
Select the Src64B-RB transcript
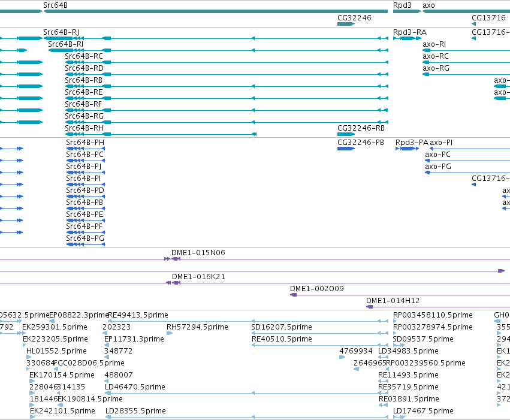tap(227, 86)
